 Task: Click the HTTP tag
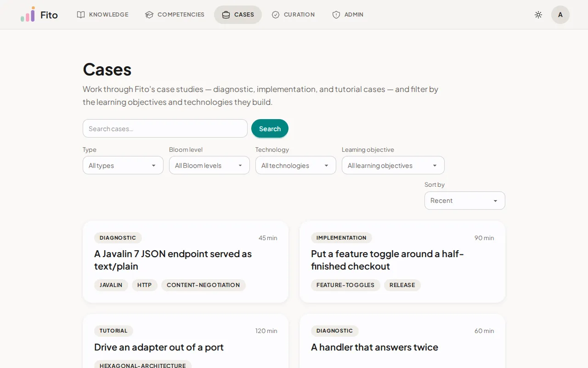tap(145, 285)
